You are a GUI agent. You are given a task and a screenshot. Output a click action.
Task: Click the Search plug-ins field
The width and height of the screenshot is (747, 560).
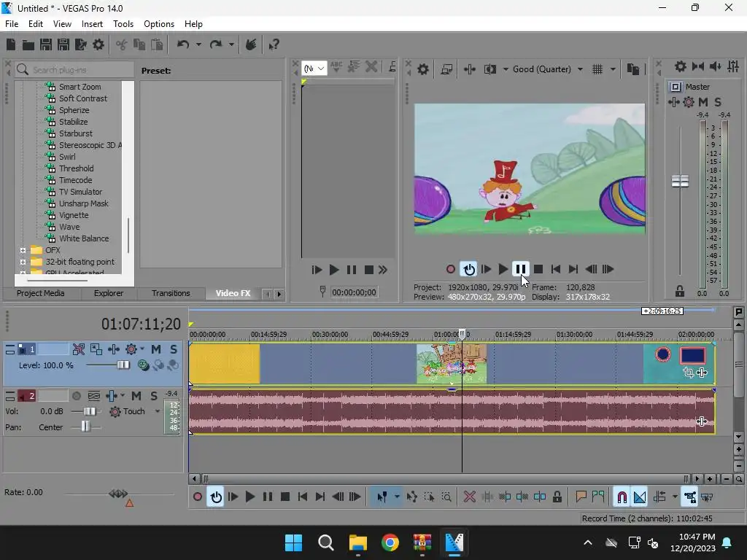(75, 70)
